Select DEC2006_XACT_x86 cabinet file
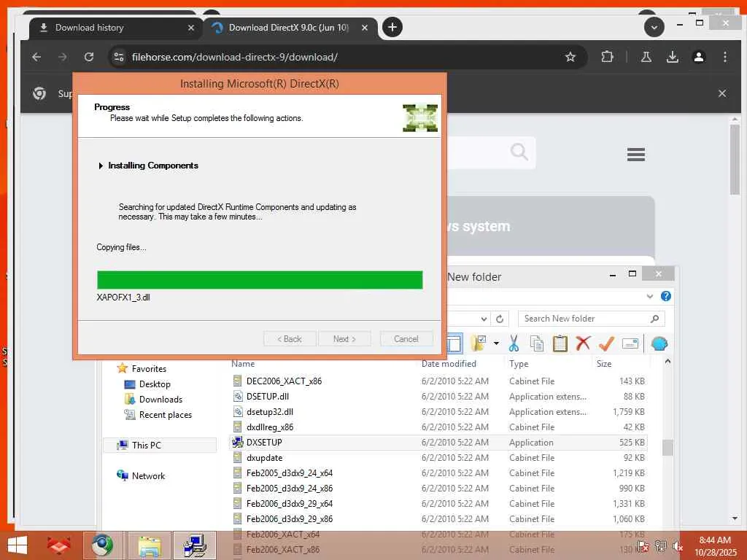This screenshot has width=747, height=560. pyautogui.click(x=284, y=381)
